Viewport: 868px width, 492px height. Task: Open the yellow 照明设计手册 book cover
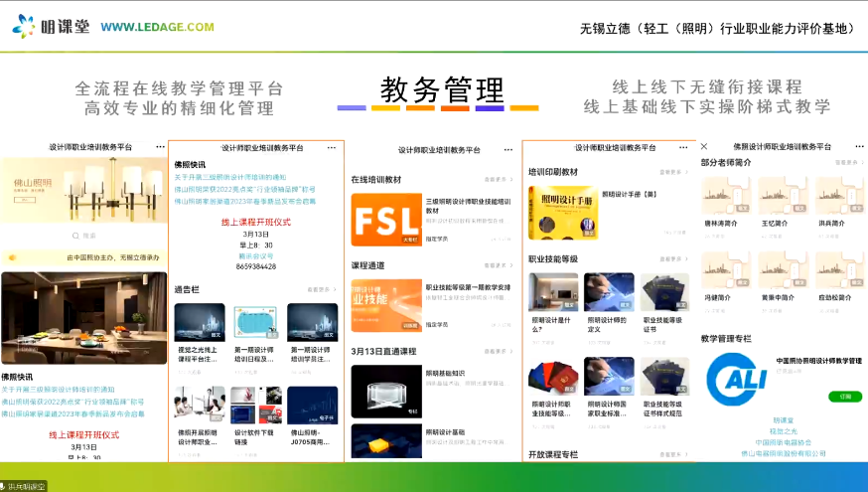pos(563,212)
